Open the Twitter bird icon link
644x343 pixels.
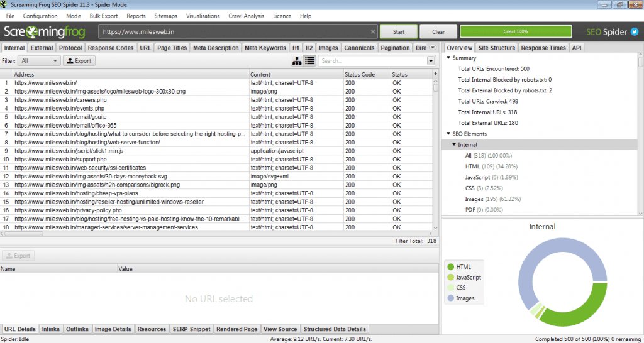click(x=635, y=31)
